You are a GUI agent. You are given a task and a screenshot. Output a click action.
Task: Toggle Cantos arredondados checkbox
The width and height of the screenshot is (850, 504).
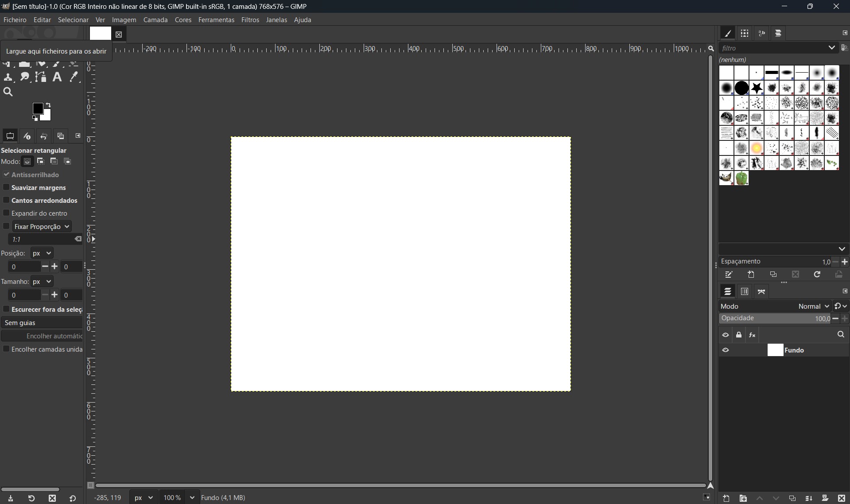pyautogui.click(x=6, y=201)
